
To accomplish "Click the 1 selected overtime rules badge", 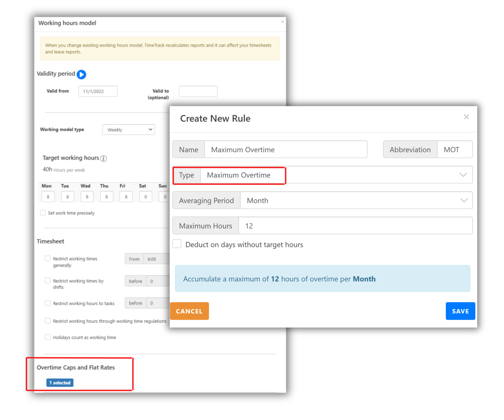I will pyautogui.click(x=60, y=383).
